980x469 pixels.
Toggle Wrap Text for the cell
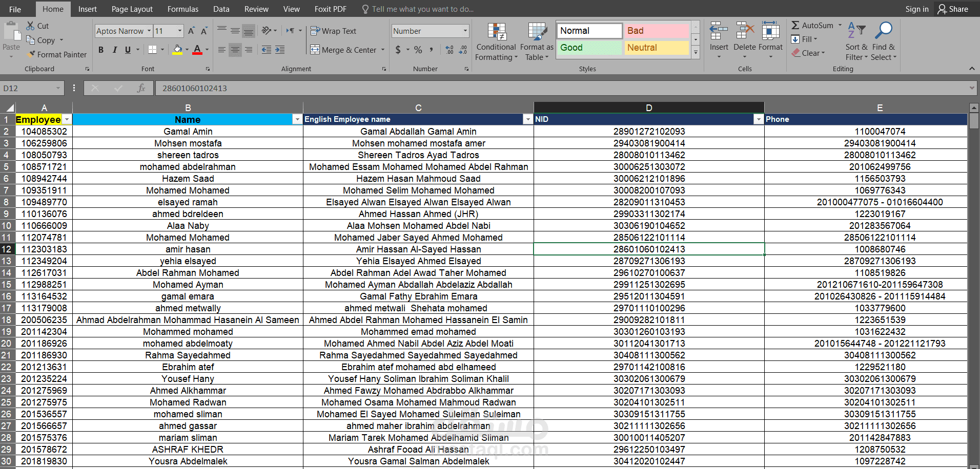pos(333,31)
